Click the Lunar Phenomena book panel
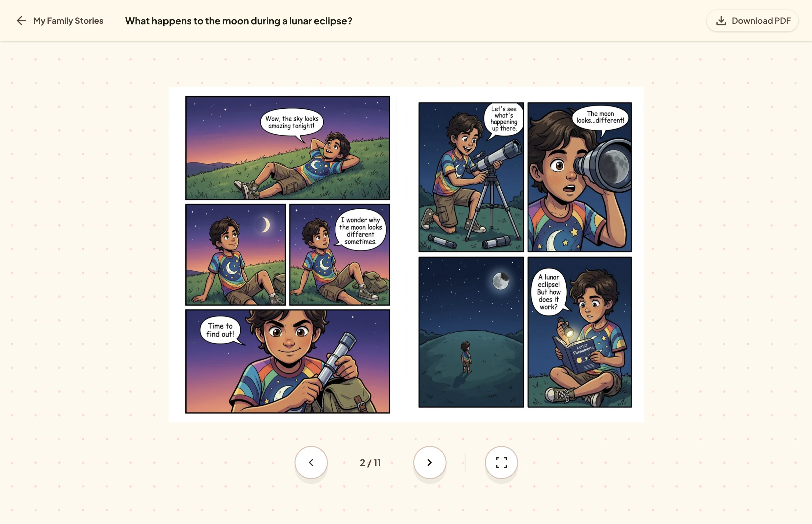Image resolution: width=812 pixels, height=524 pixels. (579, 332)
